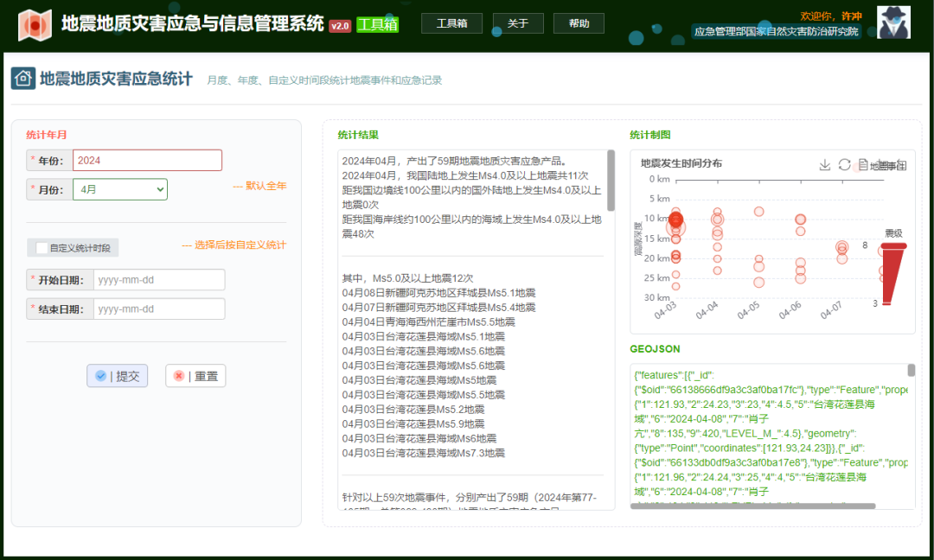
Task: Open the user avatar at top right
Action: (x=892, y=22)
